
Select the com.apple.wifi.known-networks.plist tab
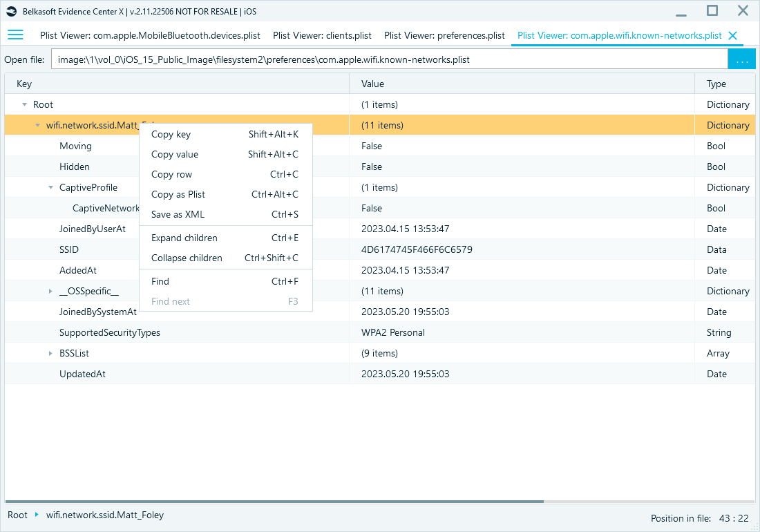click(620, 35)
